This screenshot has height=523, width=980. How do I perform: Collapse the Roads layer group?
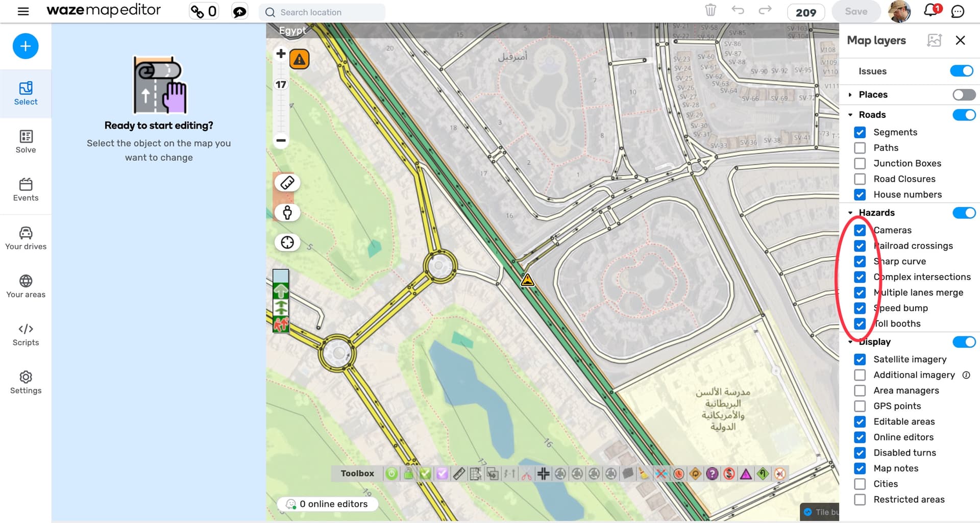850,115
